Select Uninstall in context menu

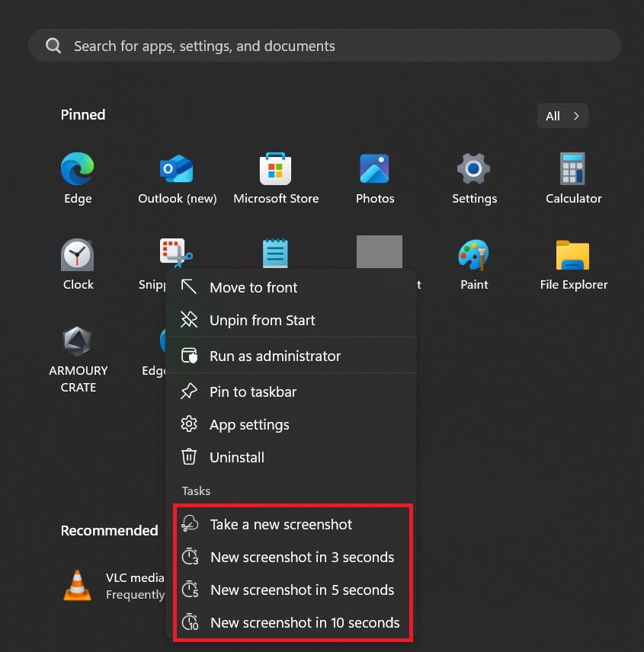pyautogui.click(x=291, y=458)
